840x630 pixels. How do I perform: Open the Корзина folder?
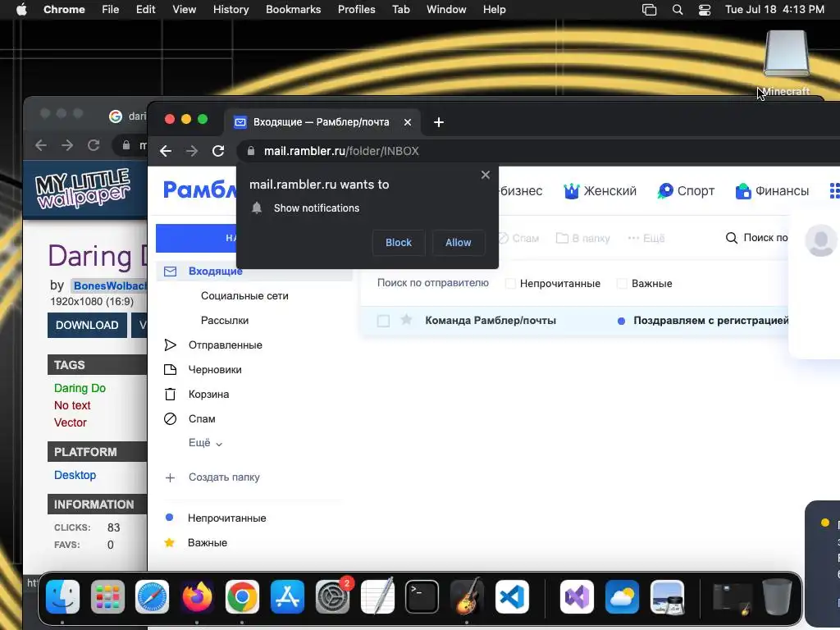[208, 395]
